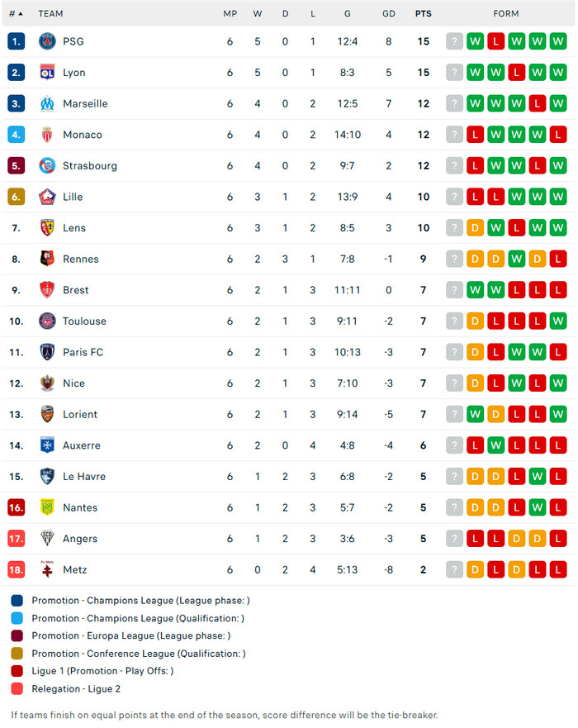Image resolution: width=578 pixels, height=728 pixels.
Task: Sort table by PTS column header
Action: (423, 14)
